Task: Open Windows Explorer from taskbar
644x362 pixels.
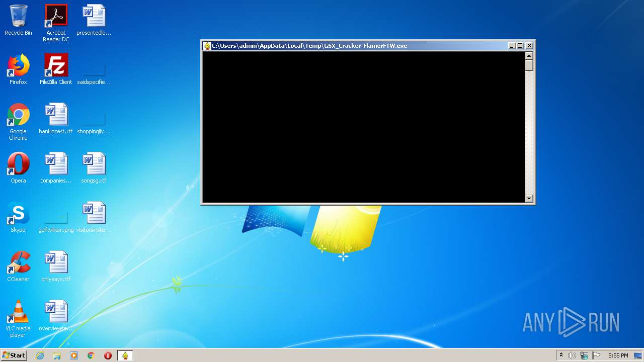Action: [x=57, y=355]
